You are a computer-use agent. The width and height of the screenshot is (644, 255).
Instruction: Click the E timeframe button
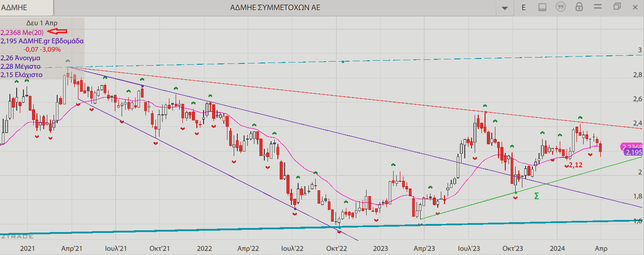524,7
